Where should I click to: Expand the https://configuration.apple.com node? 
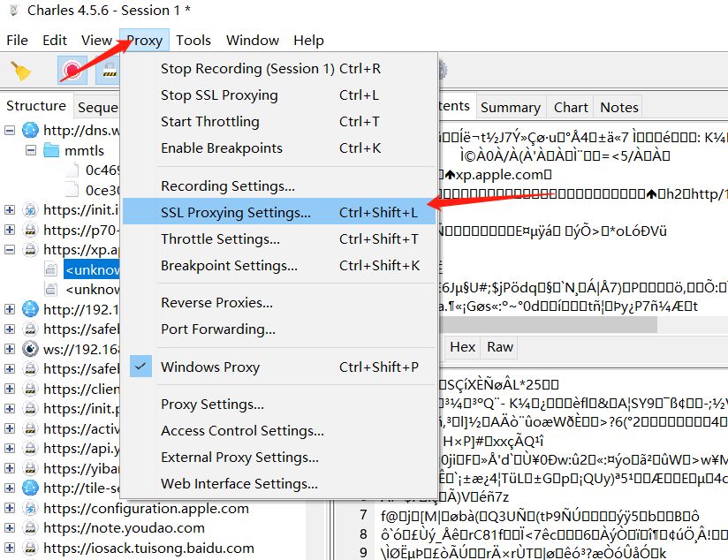(x=10, y=508)
